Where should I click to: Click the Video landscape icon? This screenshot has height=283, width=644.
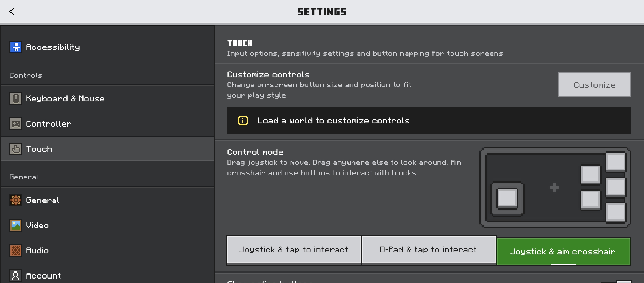tap(16, 225)
